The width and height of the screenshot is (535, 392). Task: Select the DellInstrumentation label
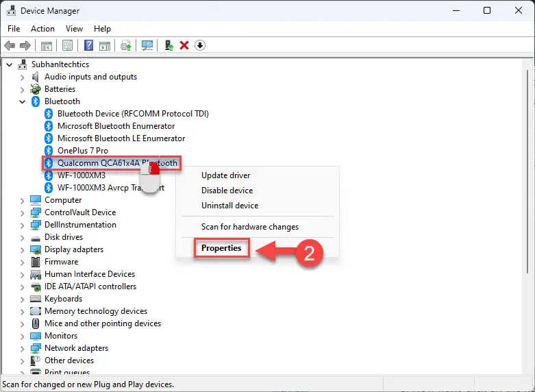point(80,225)
